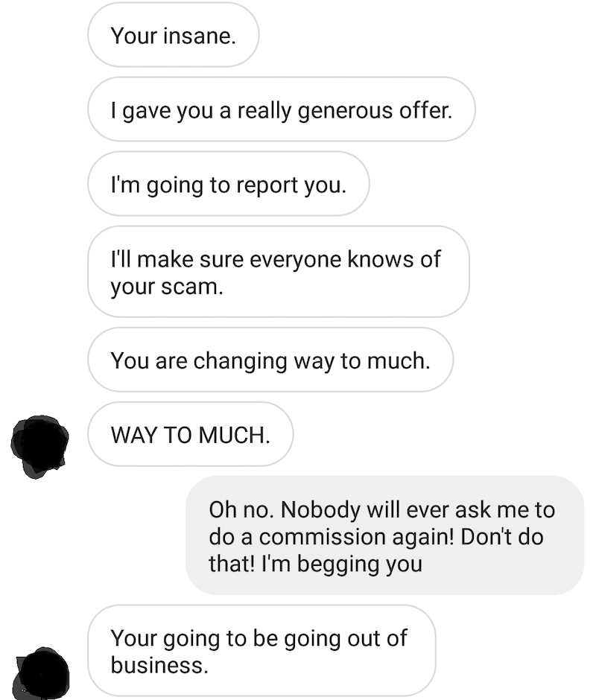Click the word "report" in the message
This screenshot has height=700, width=596.
click(267, 185)
